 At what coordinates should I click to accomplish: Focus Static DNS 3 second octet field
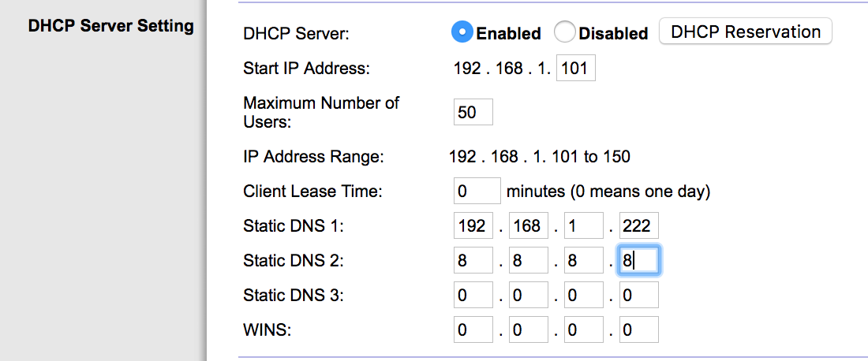pos(529,296)
